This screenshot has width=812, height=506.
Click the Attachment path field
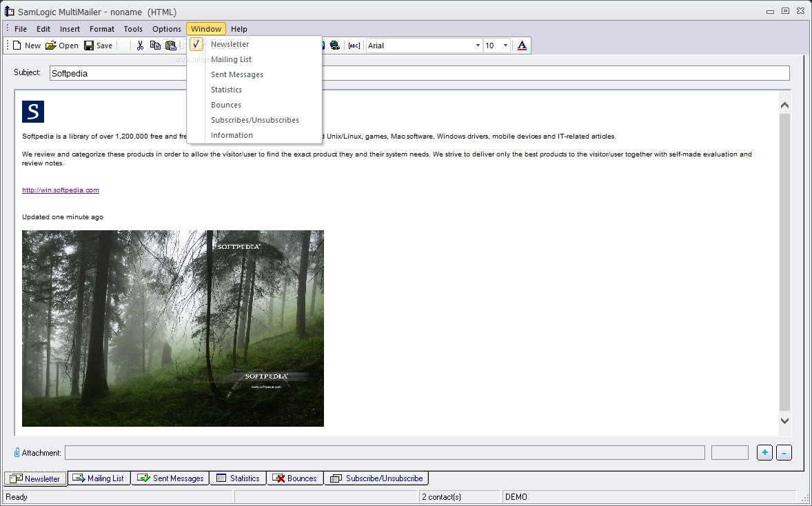click(x=385, y=453)
